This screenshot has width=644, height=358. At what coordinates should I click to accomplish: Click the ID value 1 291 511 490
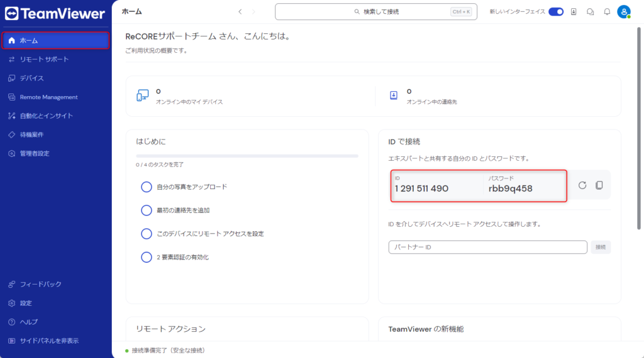[421, 188]
